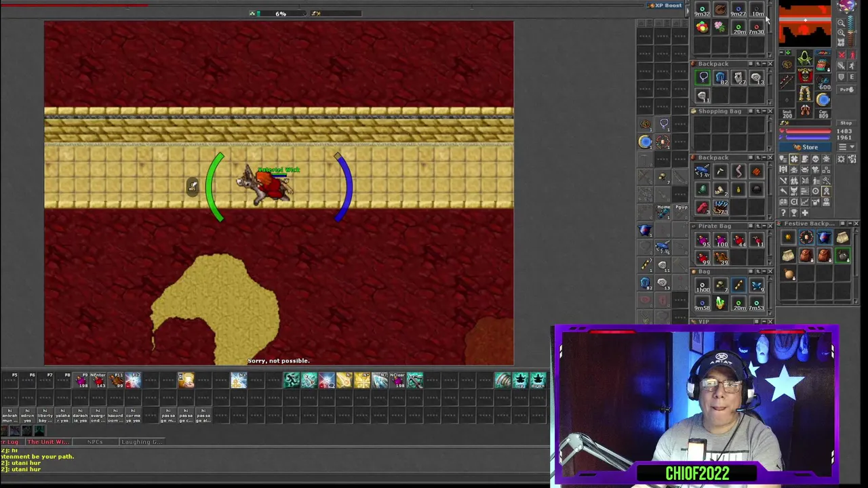Image resolution: width=868 pixels, height=488 pixels.
Task: Select the golden legs equipment slot
Action: tap(804, 93)
